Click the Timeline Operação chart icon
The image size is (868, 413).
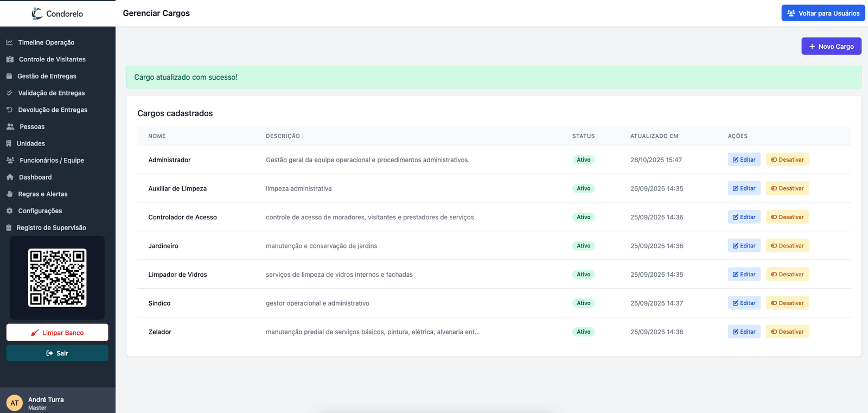(x=10, y=42)
